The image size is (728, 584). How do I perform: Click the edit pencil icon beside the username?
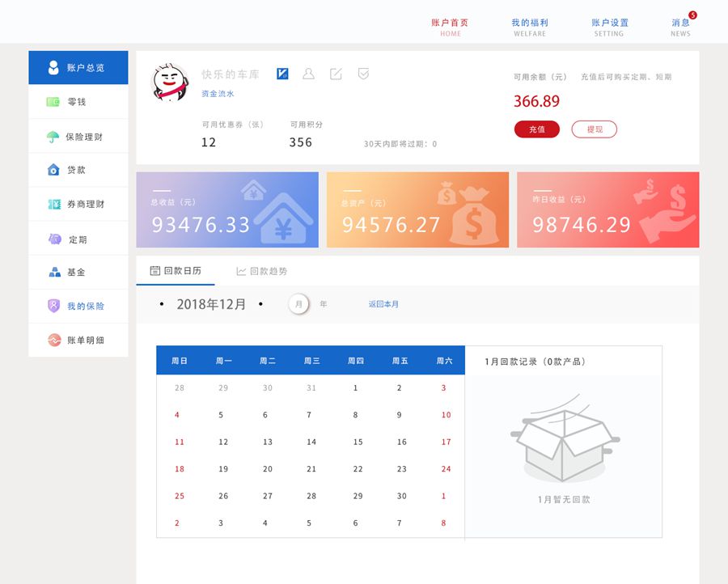tap(336, 74)
